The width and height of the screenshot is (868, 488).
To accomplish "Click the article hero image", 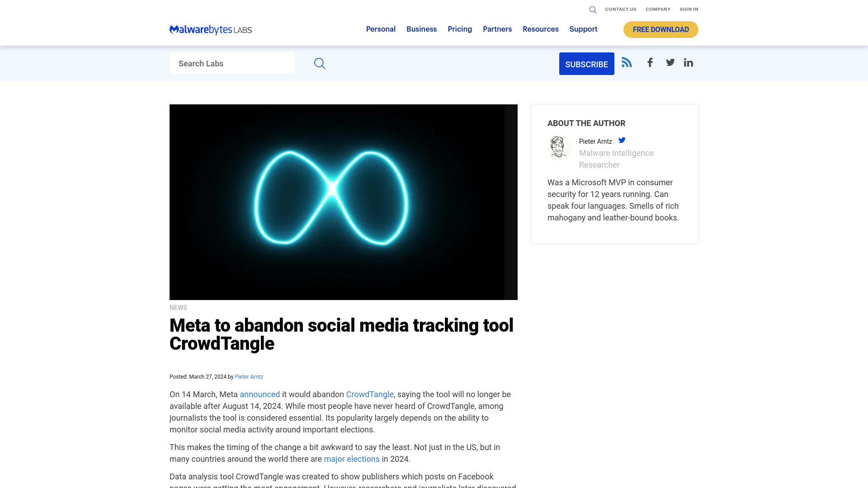I will [x=344, y=202].
